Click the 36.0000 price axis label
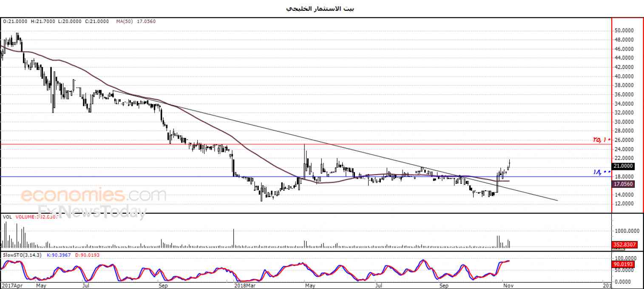This screenshot has width=644, height=289. pos(624,94)
